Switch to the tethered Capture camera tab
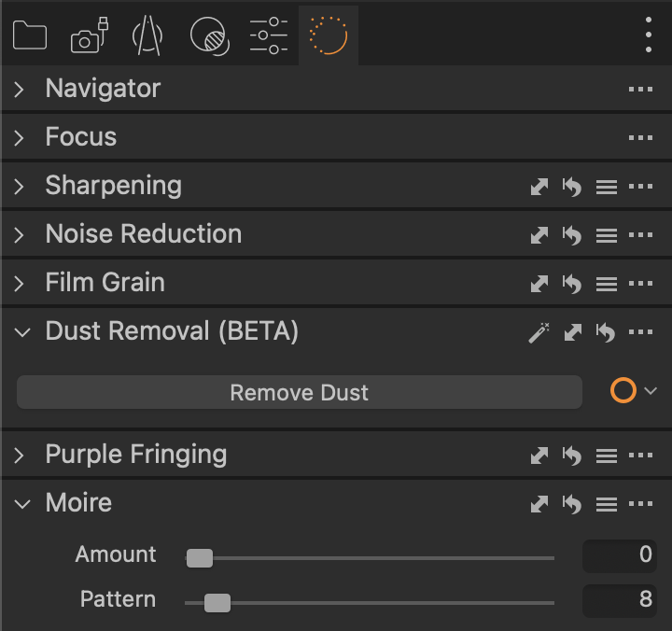Image resolution: width=672 pixels, height=631 pixels. click(90, 35)
